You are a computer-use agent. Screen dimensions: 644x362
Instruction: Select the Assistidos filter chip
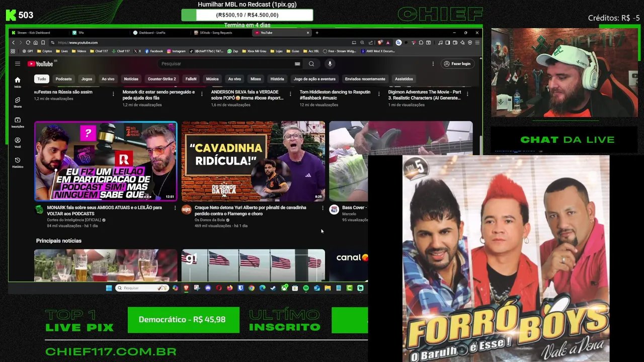click(404, 79)
